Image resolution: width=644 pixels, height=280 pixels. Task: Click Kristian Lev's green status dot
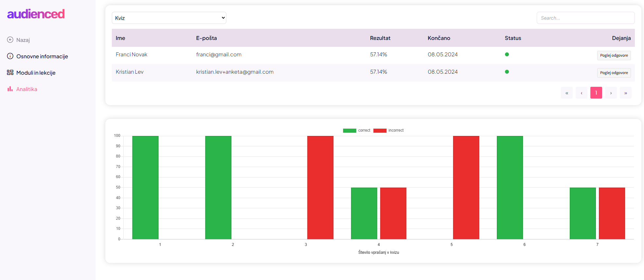pos(507,72)
